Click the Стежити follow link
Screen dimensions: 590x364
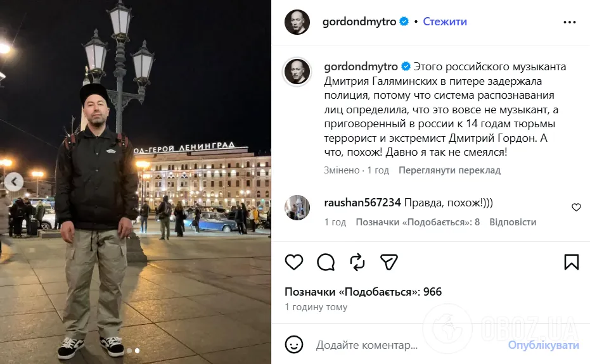(445, 22)
